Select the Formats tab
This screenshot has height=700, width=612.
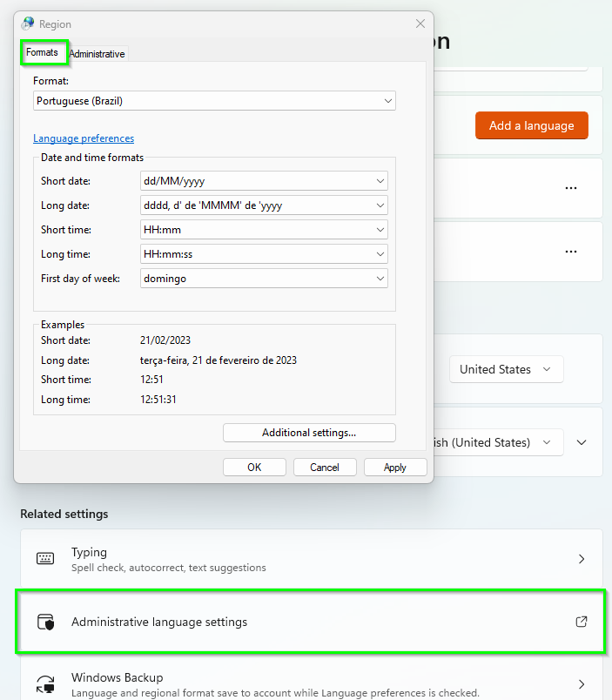click(x=43, y=52)
